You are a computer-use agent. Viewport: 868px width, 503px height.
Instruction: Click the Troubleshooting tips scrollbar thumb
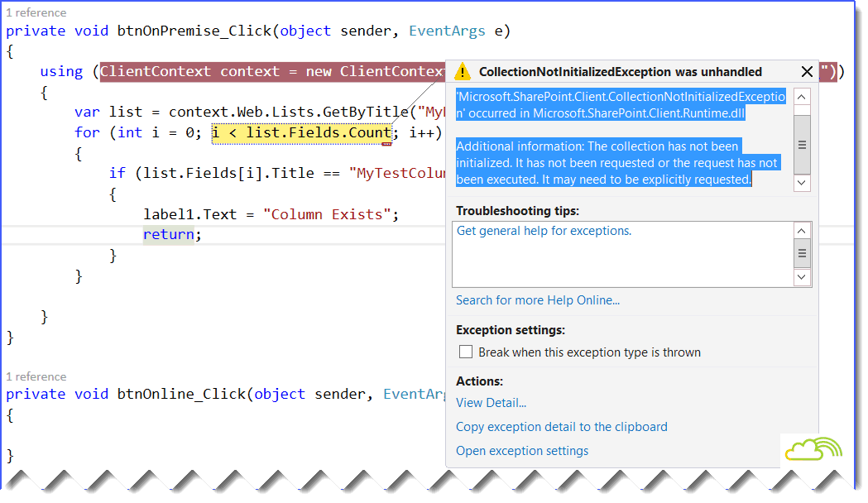click(x=802, y=253)
